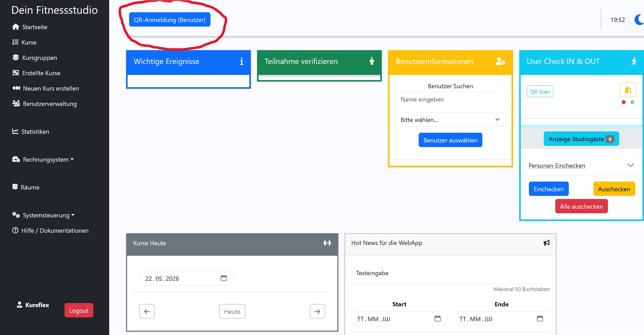Expand the Teilnahme verifizieren card header
Screen dimensions: 644x335
tap(319, 62)
